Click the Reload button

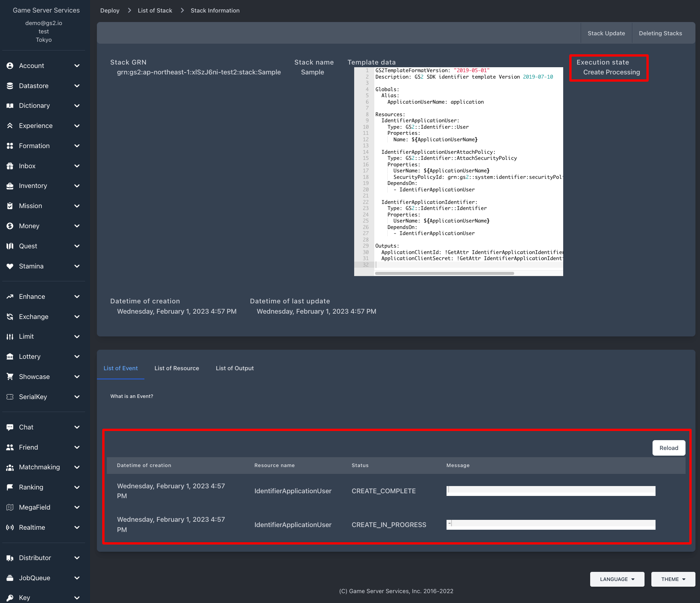pyautogui.click(x=669, y=448)
